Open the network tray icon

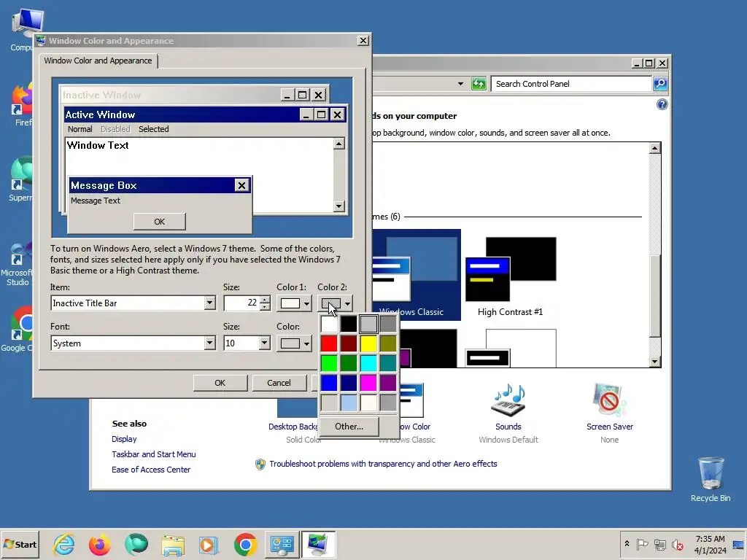tap(659, 544)
